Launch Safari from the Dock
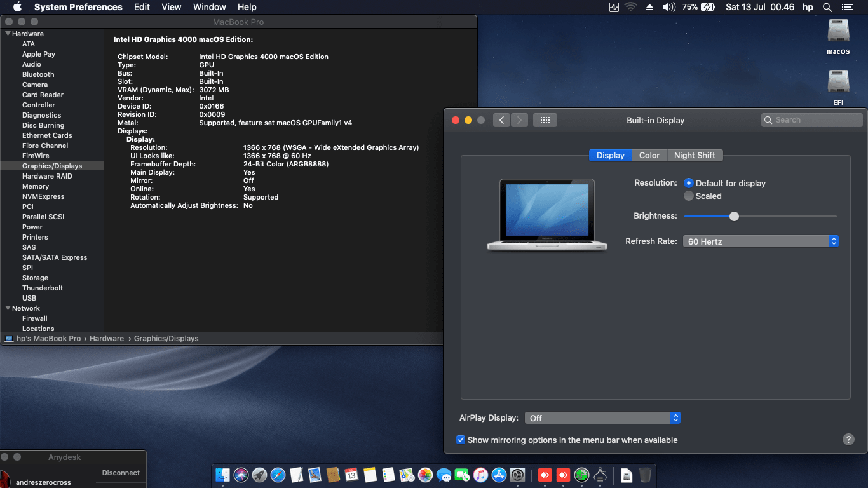 coord(278,475)
